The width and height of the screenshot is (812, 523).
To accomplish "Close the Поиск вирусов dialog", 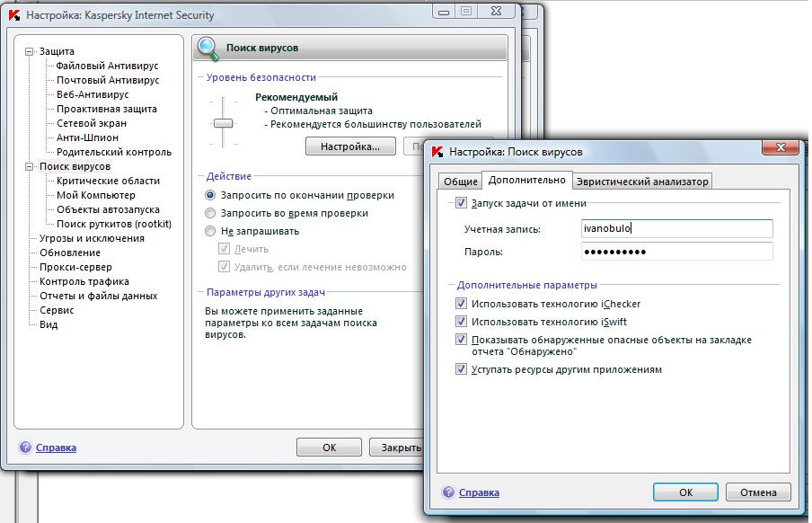I will (x=781, y=147).
